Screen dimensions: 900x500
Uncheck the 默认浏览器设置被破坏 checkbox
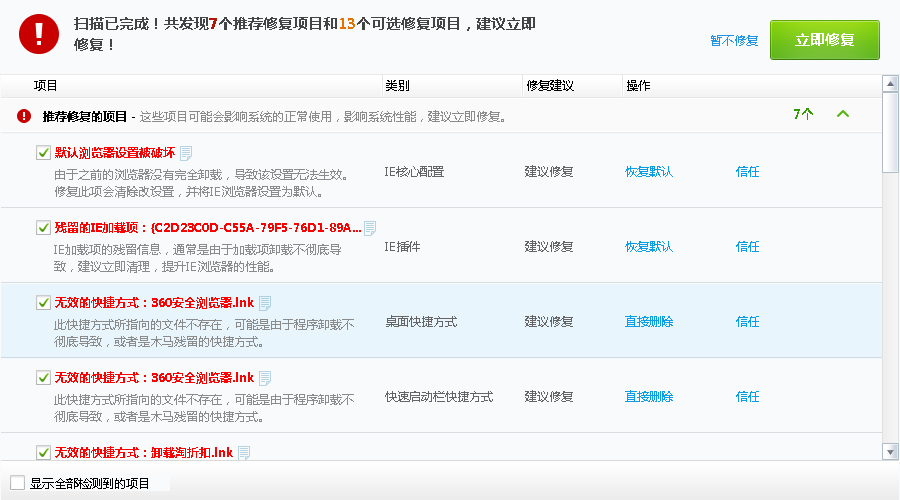(43, 153)
